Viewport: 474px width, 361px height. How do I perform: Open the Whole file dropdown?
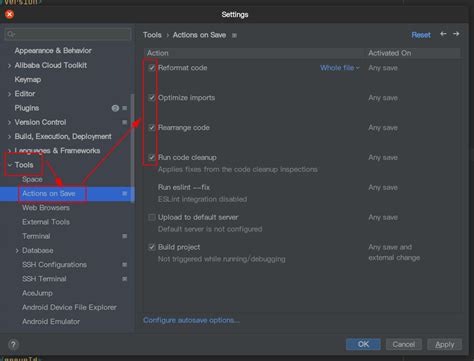(340, 68)
